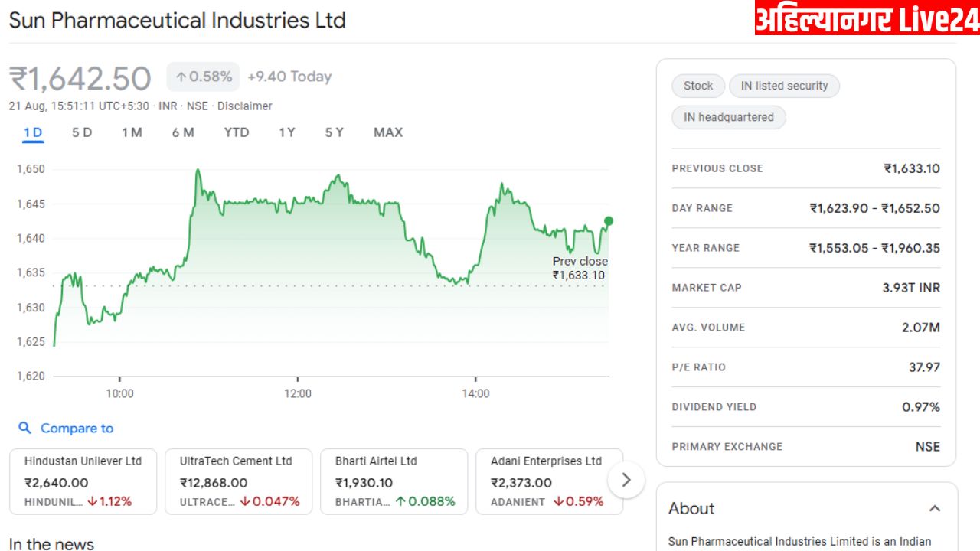Click the Sun Pharmaceutical description text under About

800,542
